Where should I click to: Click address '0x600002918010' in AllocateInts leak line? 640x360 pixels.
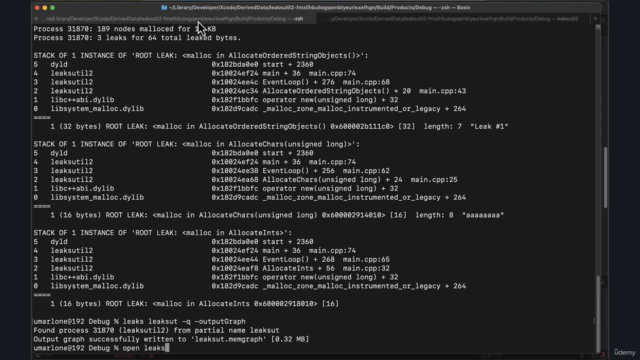(284, 304)
